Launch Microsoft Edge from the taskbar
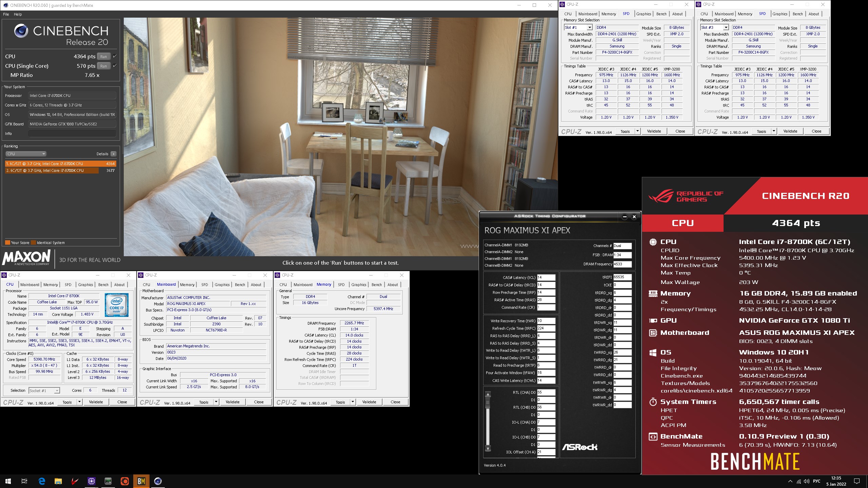868x488 pixels. 42,481
